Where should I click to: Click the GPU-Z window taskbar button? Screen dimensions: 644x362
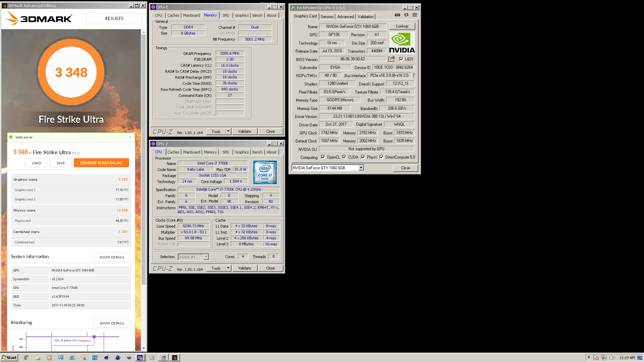(163, 358)
